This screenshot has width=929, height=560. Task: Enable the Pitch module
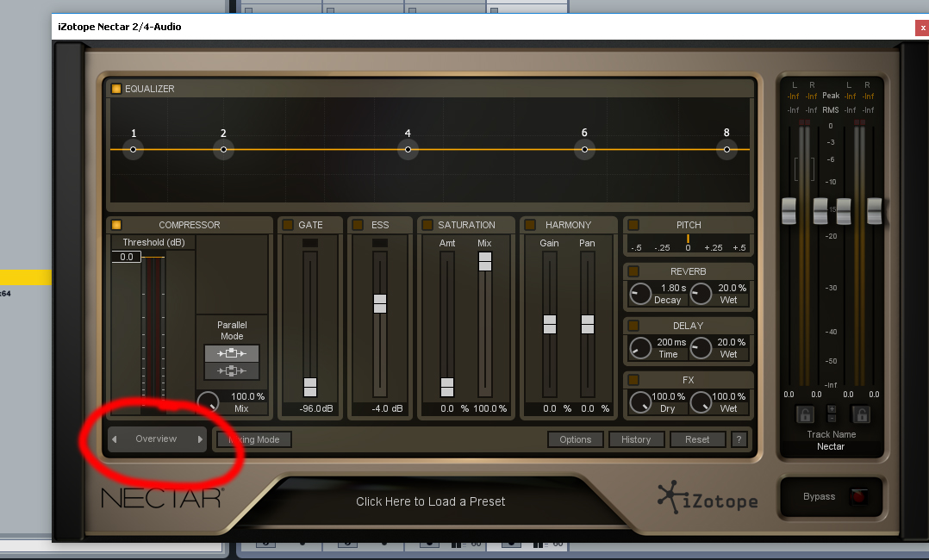pyautogui.click(x=633, y=225)
